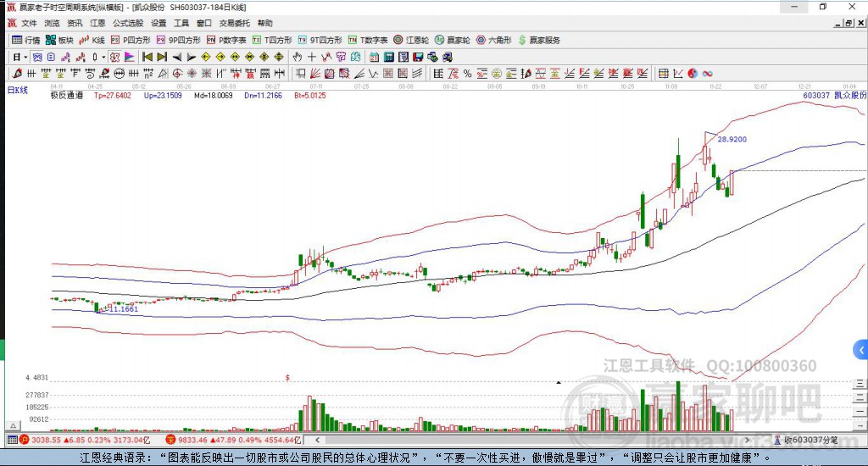Click the red floppy-disk save icon
Image resolution: width=868 pixels, height=466 pixels.
click(418, 57)
